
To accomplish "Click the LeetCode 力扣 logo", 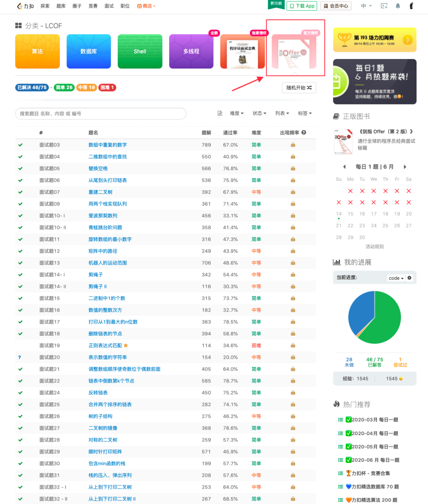I will 25,6.
